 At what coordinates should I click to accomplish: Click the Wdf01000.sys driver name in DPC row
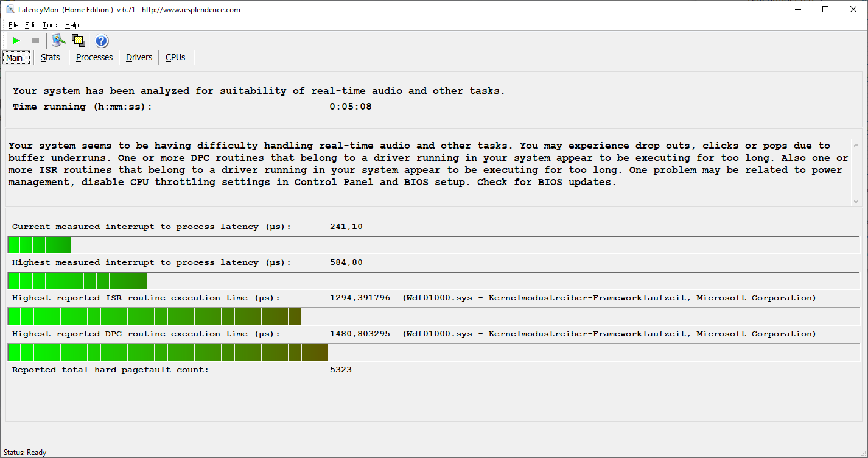click(x=437, y=334)
